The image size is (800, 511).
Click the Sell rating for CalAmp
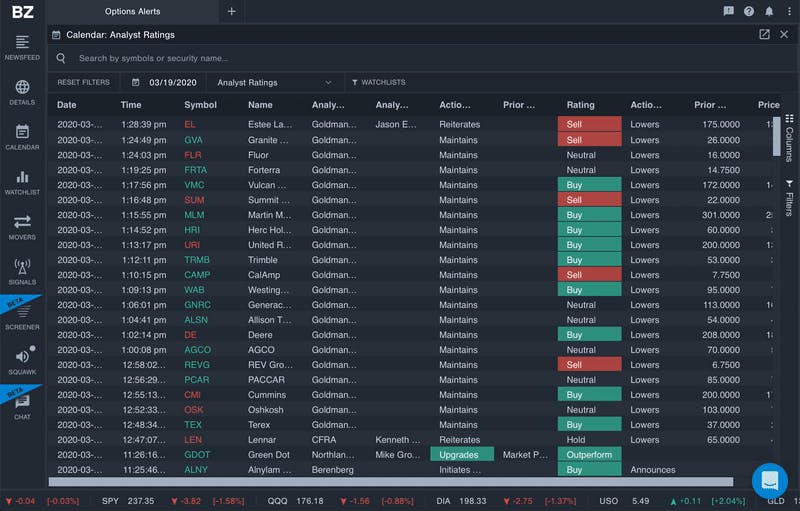pyautogui.click(x=589, y=275)
